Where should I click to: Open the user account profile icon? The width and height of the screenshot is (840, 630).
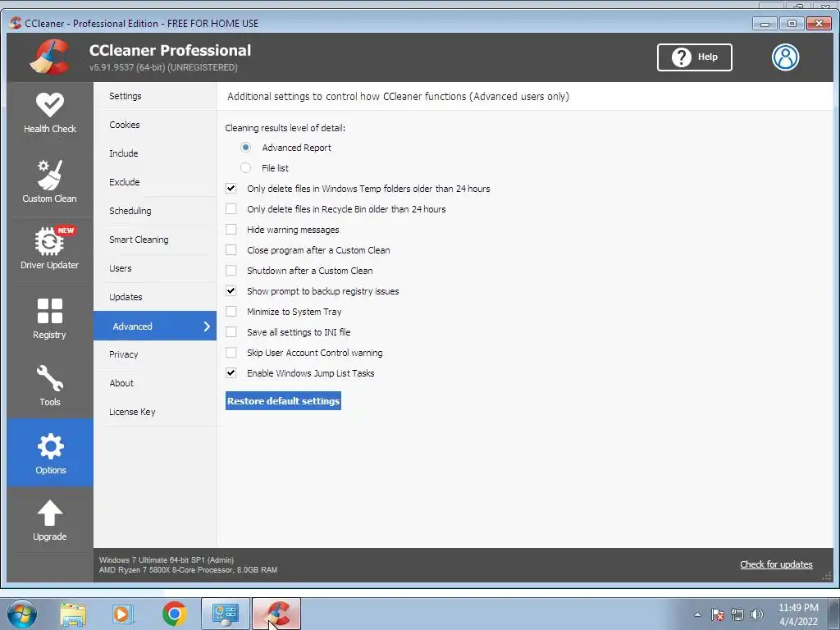pyautogui.click(x=785, y=57)
